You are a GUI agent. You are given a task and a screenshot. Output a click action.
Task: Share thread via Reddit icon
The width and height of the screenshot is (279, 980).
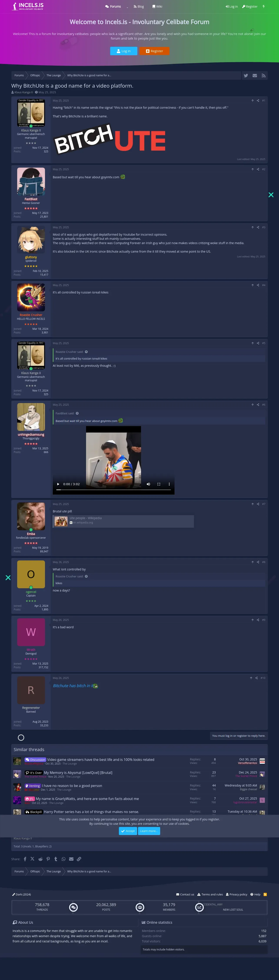click(x=40, y=859)
